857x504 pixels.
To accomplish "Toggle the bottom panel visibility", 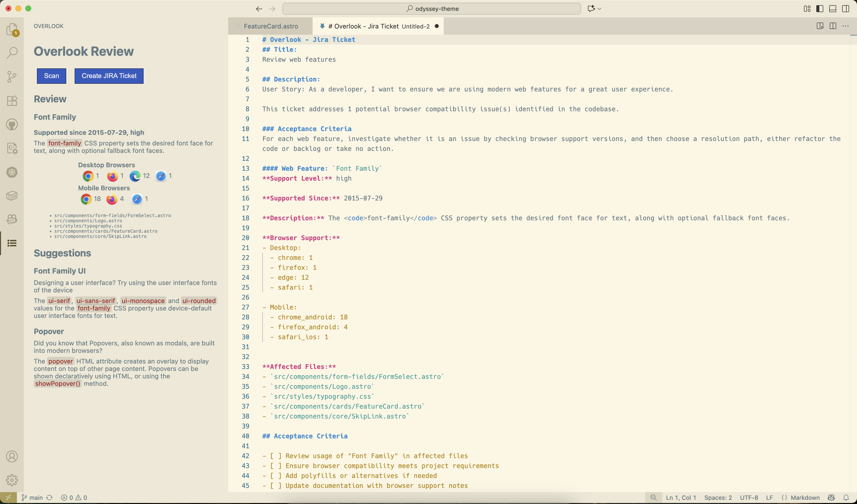I will (832, 9).
